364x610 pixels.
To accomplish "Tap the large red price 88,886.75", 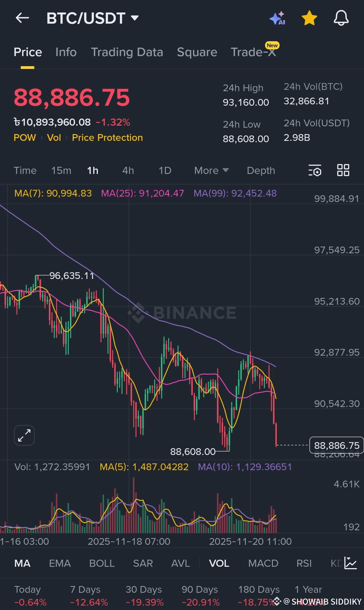I will 72,98.
